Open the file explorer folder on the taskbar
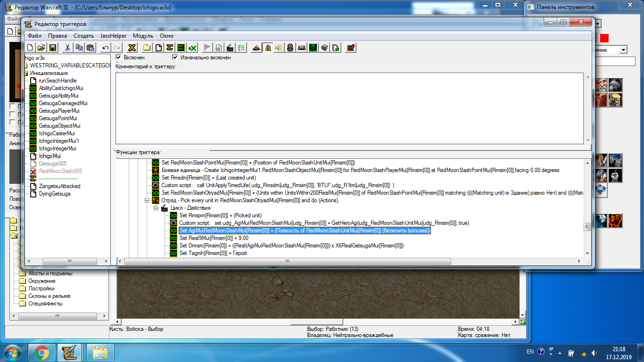The height and width of the screenshot is (362, 644). 100,353
